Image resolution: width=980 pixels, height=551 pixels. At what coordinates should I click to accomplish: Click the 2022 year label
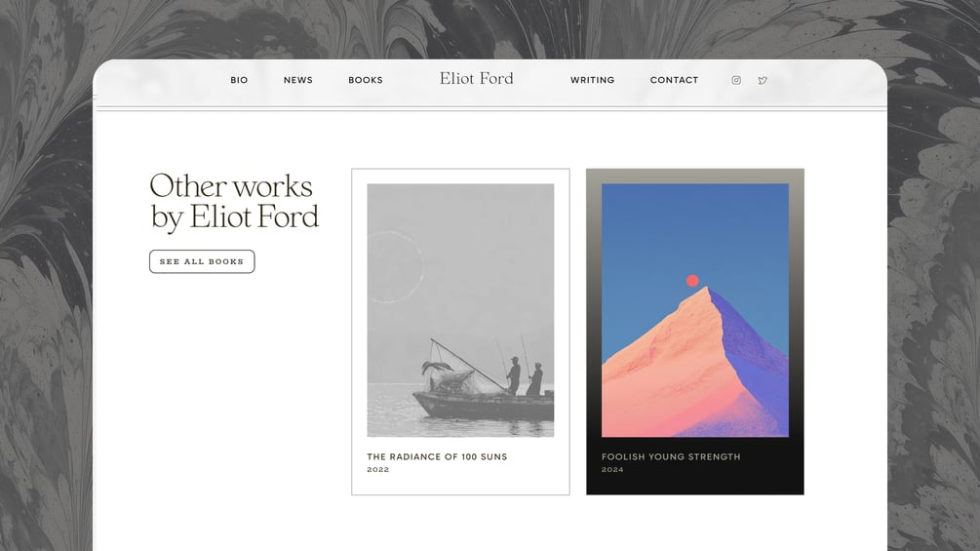[378, 470]
